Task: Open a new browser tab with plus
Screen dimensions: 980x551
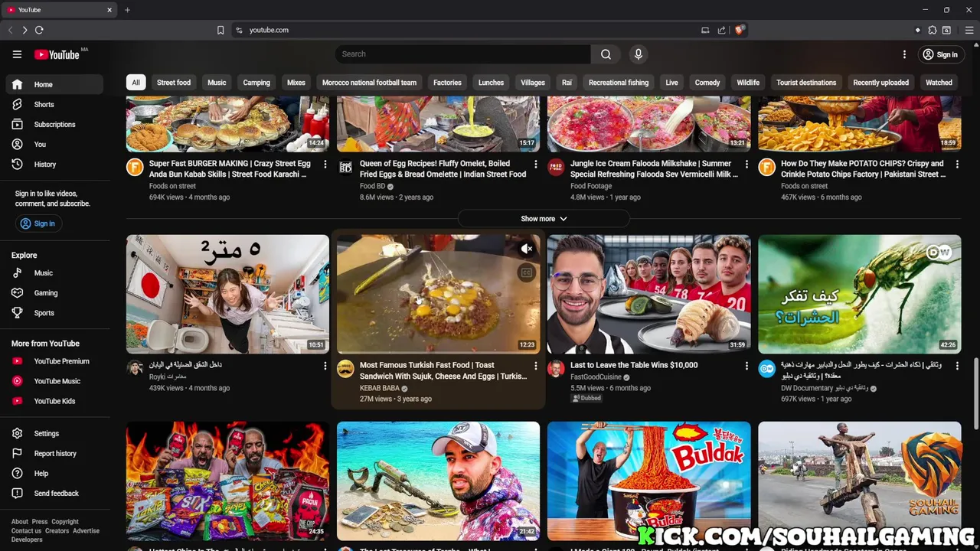Action: click(127, 10)
